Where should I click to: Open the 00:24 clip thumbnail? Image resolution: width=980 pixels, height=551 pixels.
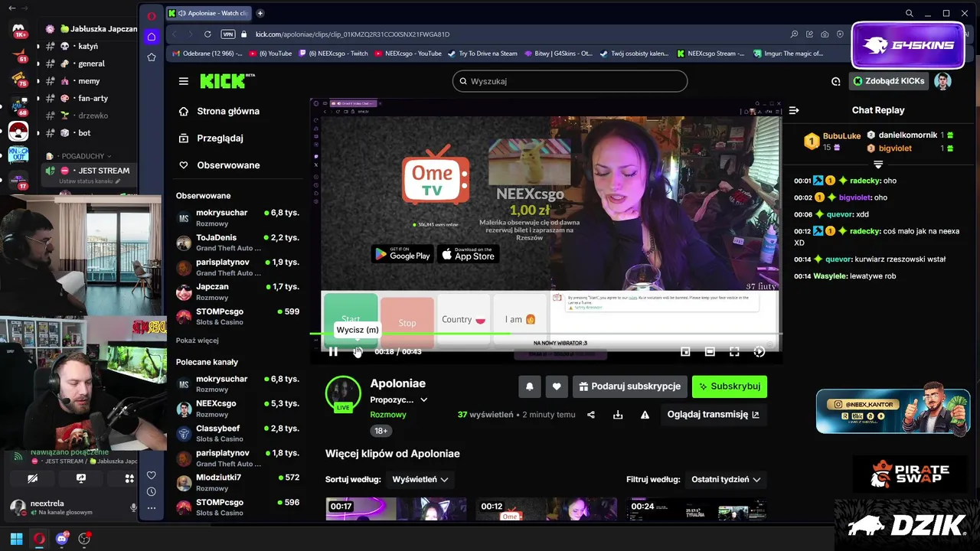[697, 509]
